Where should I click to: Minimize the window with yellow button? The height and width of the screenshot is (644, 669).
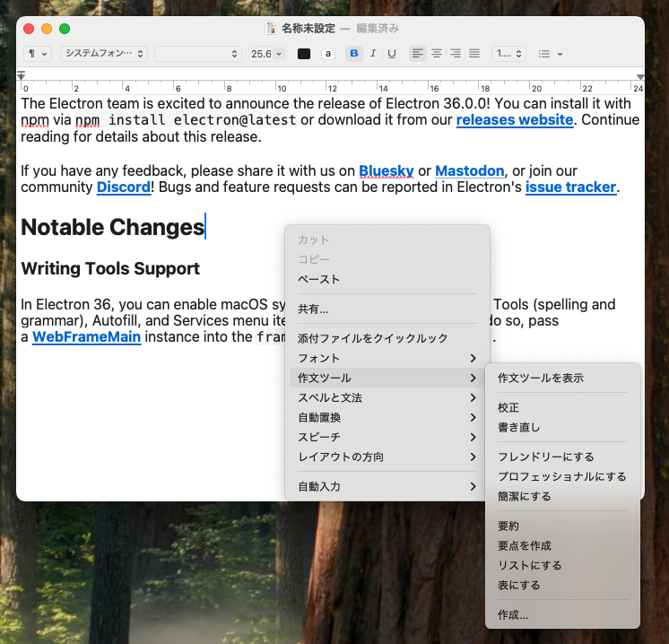click(47, 29)
